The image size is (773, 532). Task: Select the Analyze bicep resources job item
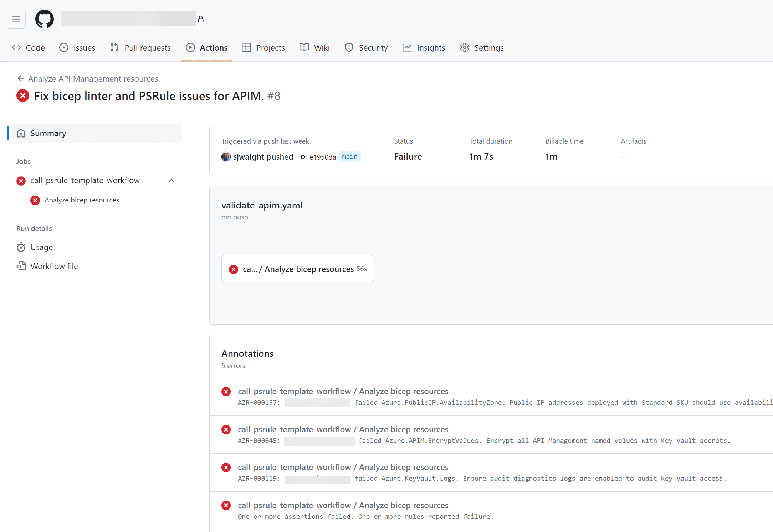click(82, 200)
